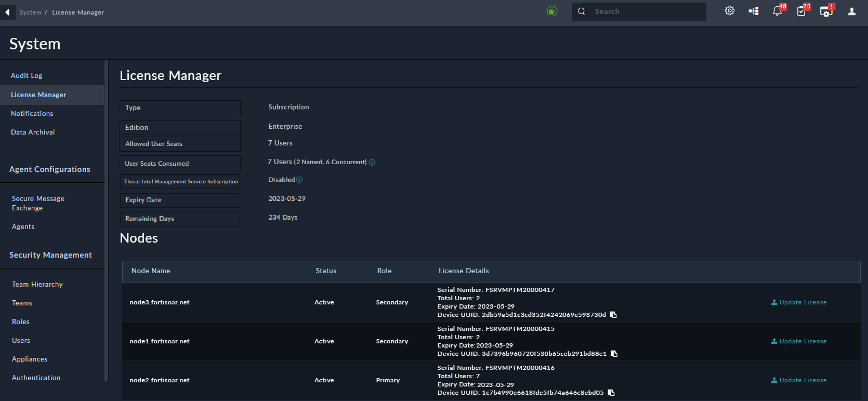This screenshot has width=868, height=401.
Task: Open Authentication in sidebar
Action: (36, 378)
